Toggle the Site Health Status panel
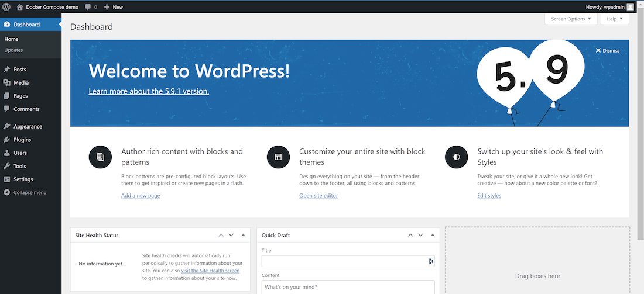This screenshot has height=294, width=644. click(x=243, y=235)
